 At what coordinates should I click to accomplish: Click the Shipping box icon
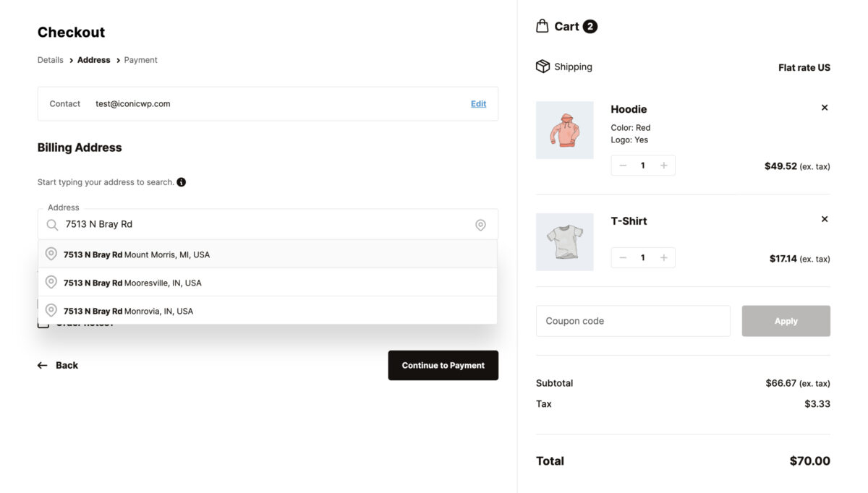(x=543, y=67)
